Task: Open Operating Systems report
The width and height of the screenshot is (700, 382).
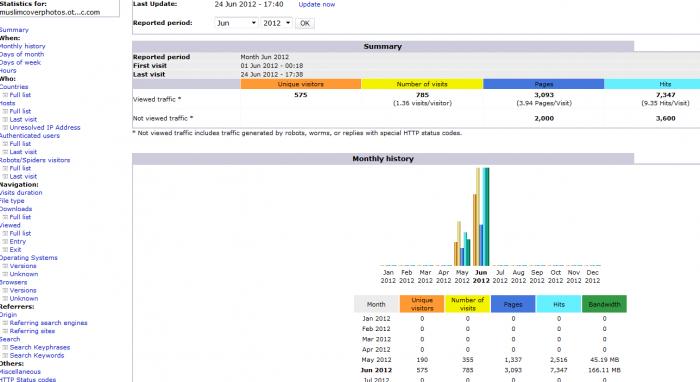Action: pyautogui.click(x=29, y=258)
